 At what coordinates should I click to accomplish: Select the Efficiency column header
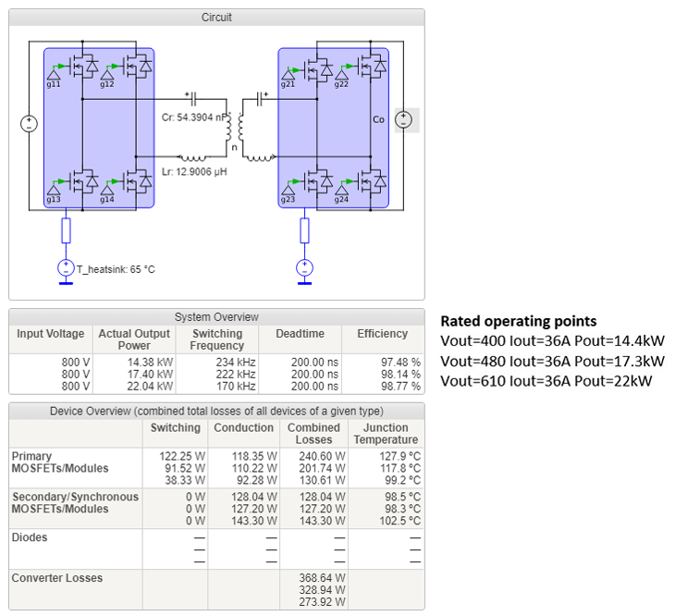pos(382,334)
